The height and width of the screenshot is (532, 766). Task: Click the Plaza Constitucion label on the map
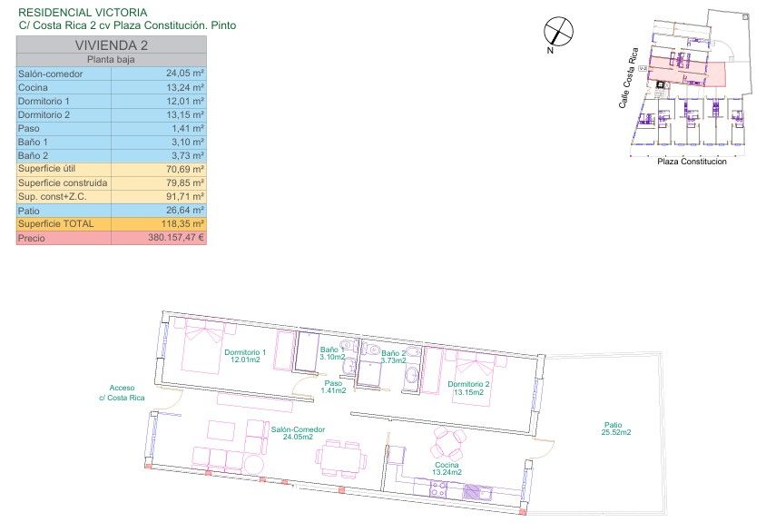tap(692, 161)
